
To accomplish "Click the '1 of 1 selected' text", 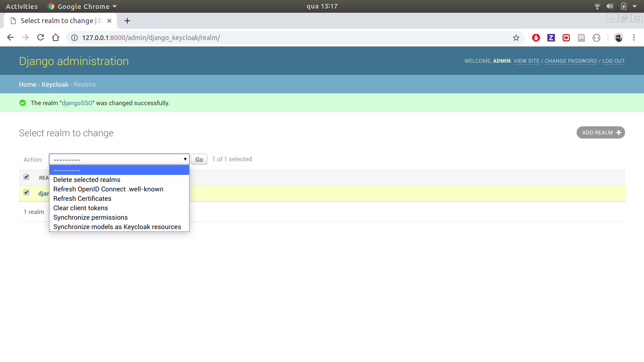I will tap(232, 159).
